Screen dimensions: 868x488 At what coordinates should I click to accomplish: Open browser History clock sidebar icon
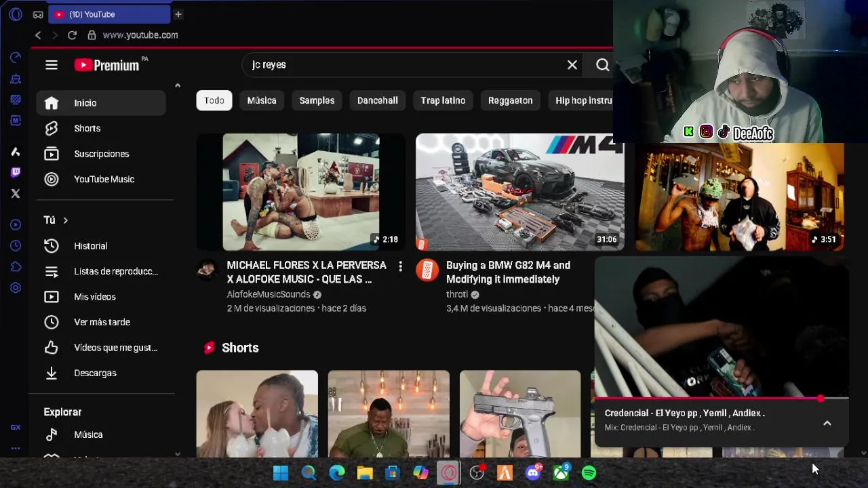click(x=16, y=245)
